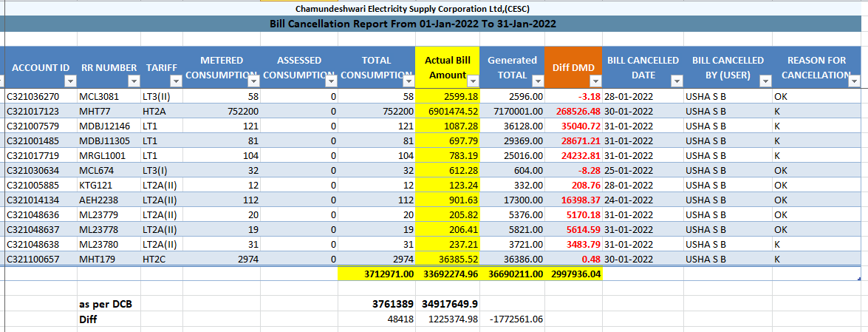Screen dimensions: 868x332
Task: Select the 'as per DCB' label cell
Action: pos(109,304)
